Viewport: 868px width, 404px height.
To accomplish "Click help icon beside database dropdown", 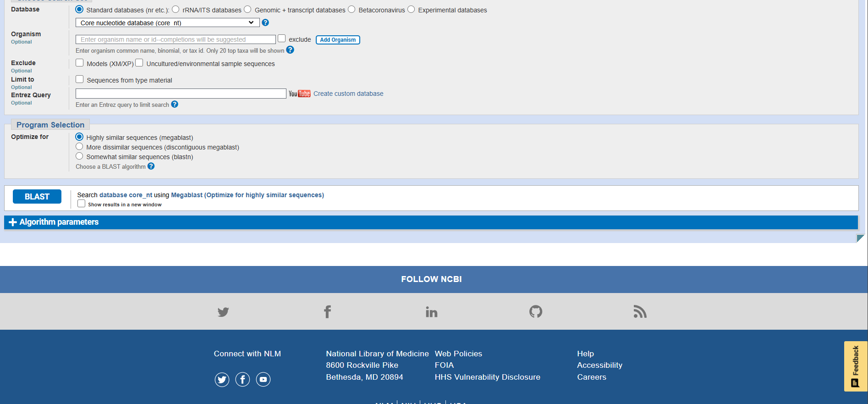I will tap(265, 22).
